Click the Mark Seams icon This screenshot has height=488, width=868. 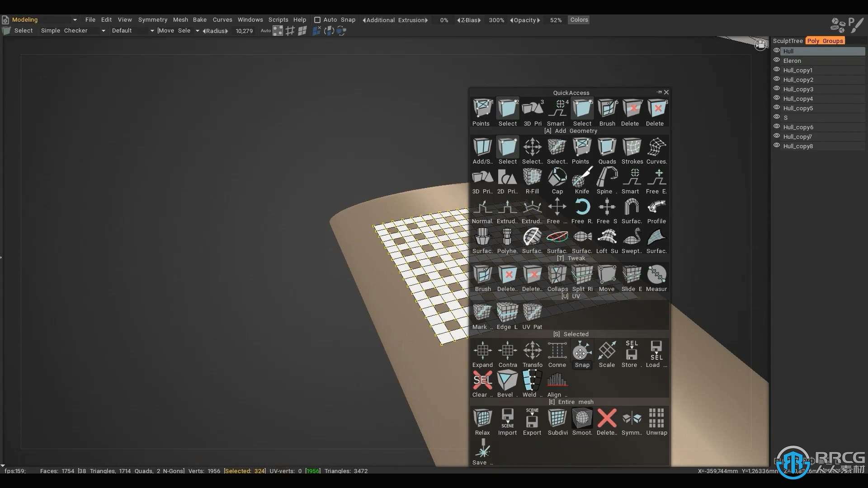(x=482, y=317)
